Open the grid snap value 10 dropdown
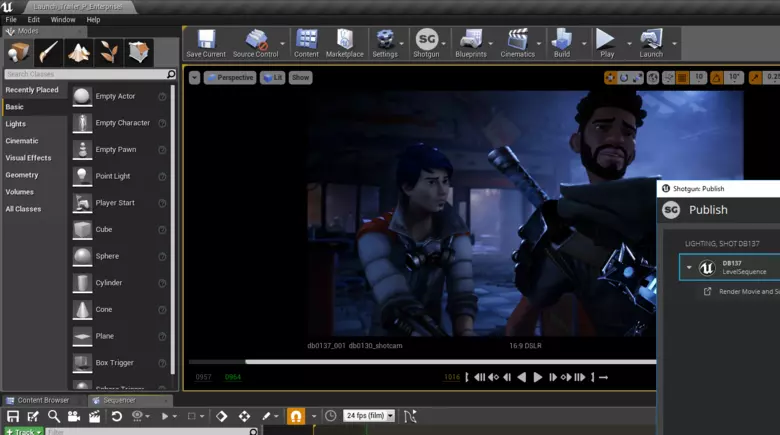Image resolution: width=780 pixels, height=435 pixels. [699, 78]
